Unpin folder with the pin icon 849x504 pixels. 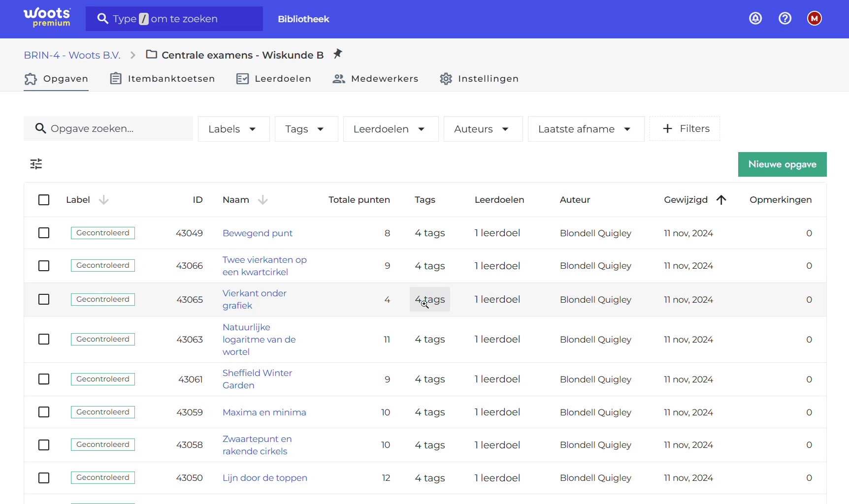click(x=337, y=54)
